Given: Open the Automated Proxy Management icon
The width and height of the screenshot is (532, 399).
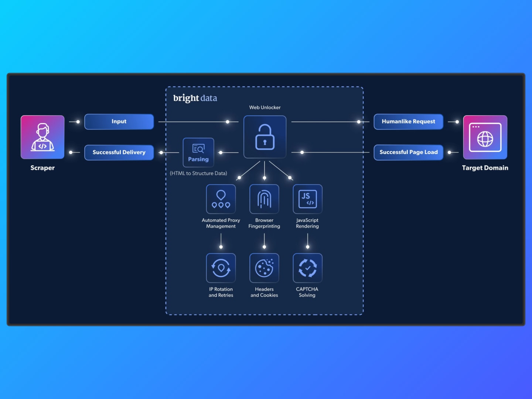Looking at the screenshot, I should [221, 199].
